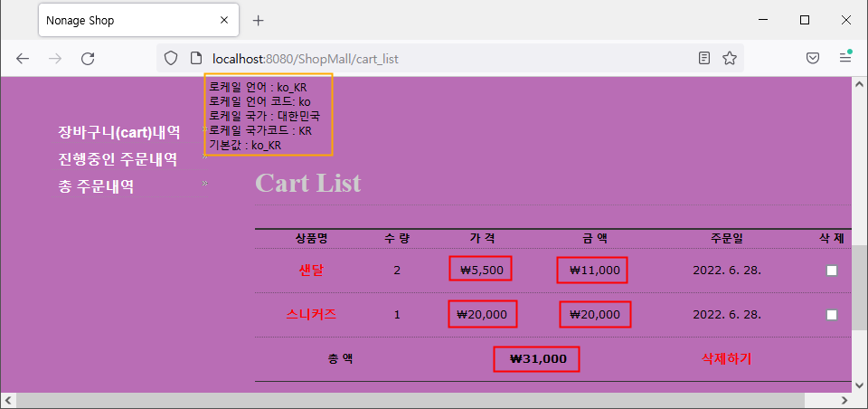The height and width of the screenshot is (409, 868).
Task: Click the text 기본값 : ko_KR
Action: pos(245,145)
